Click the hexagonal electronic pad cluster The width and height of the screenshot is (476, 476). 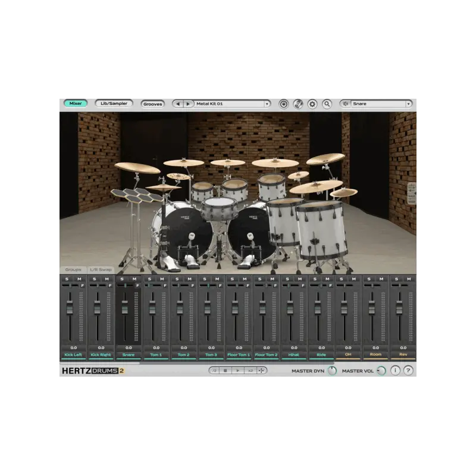tap(137, 195)
